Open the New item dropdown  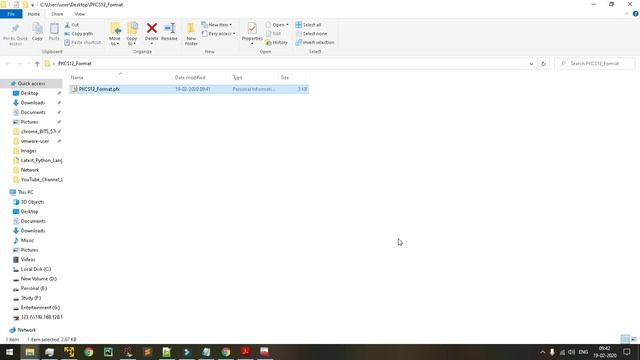pos(217,25)
